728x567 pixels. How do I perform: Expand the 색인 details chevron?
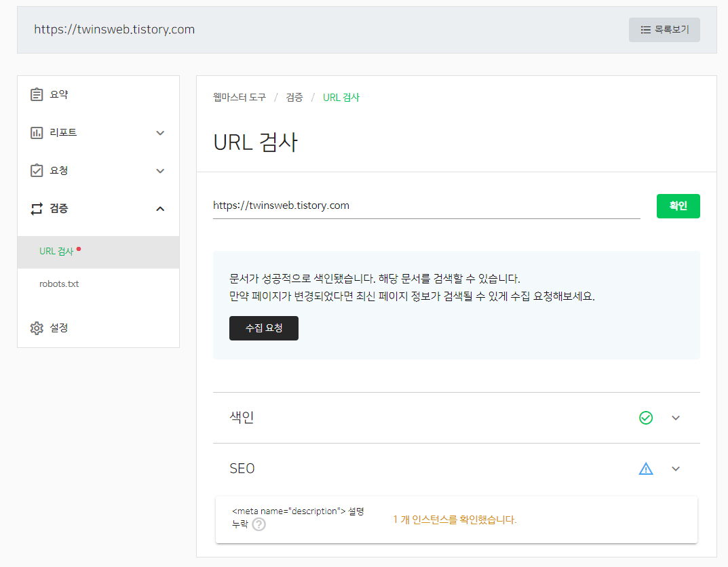click(x=675, y=417)
